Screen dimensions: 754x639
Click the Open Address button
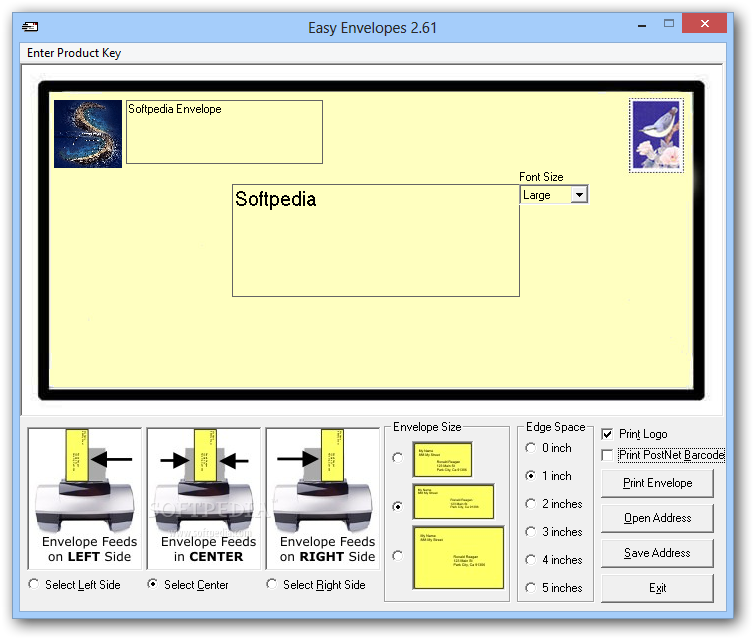click(657, 518)
